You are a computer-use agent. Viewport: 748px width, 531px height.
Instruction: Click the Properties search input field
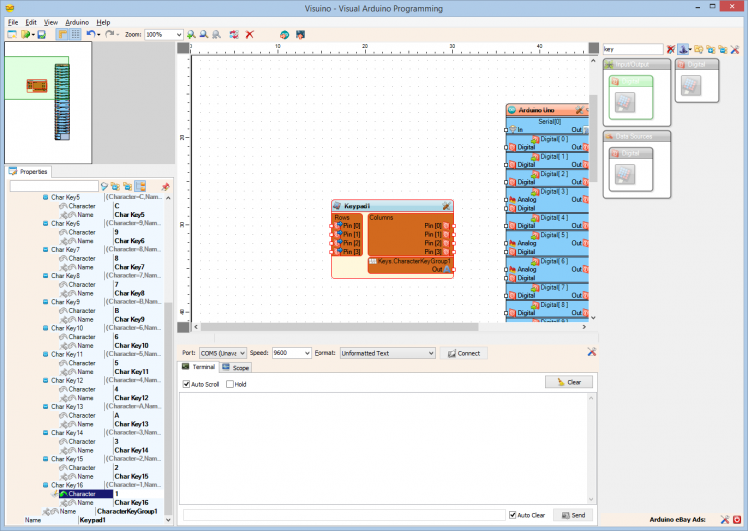point(54,186)
